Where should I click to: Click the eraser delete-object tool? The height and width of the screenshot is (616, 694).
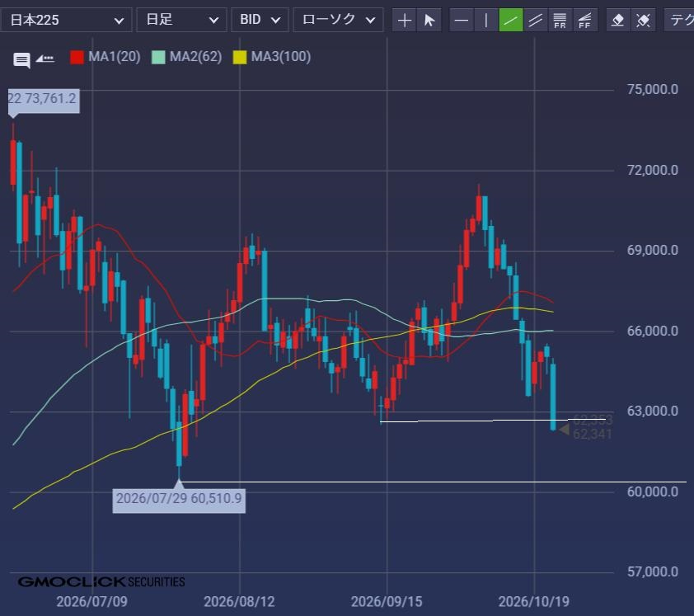click(618, 20)
